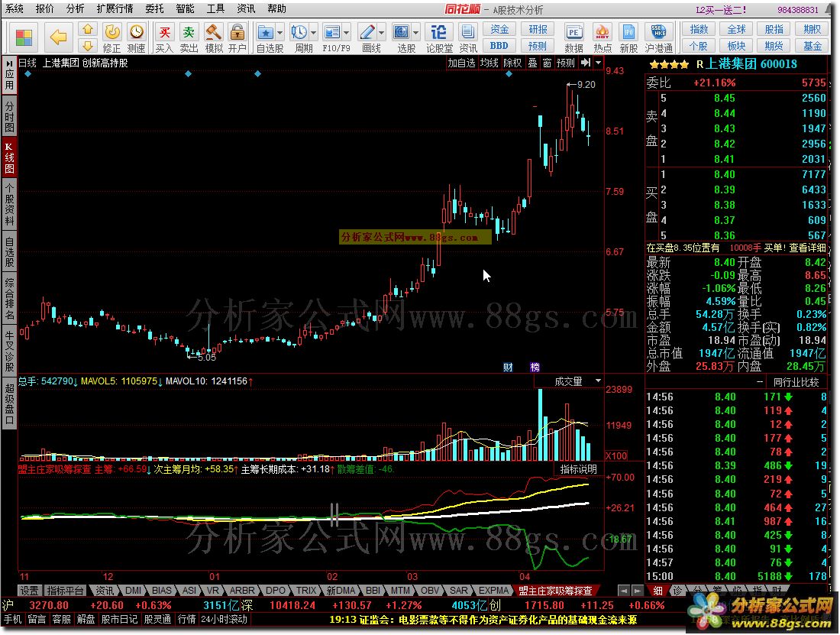Click 同行业比较 peer comparison
This screenshot has width=840, height=635.
pyautogui.click(x=796, y=382)
